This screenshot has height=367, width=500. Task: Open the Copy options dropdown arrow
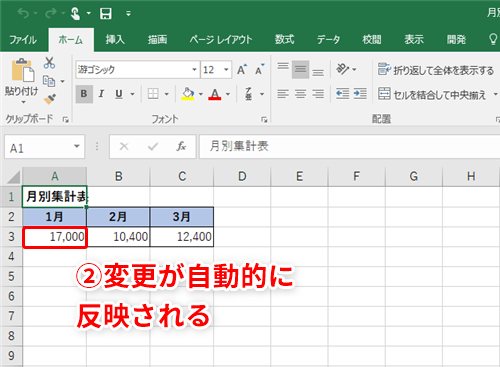pos(62,81)
